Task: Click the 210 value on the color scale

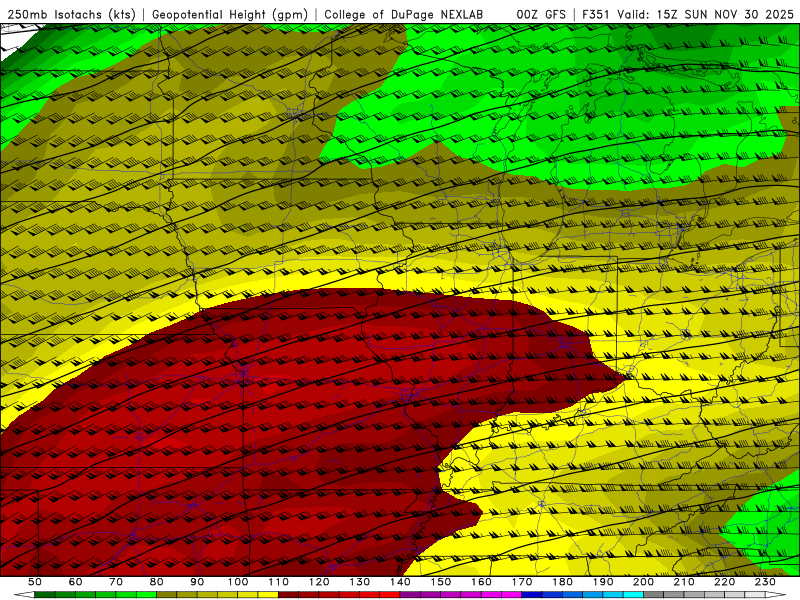Action: 684,582
